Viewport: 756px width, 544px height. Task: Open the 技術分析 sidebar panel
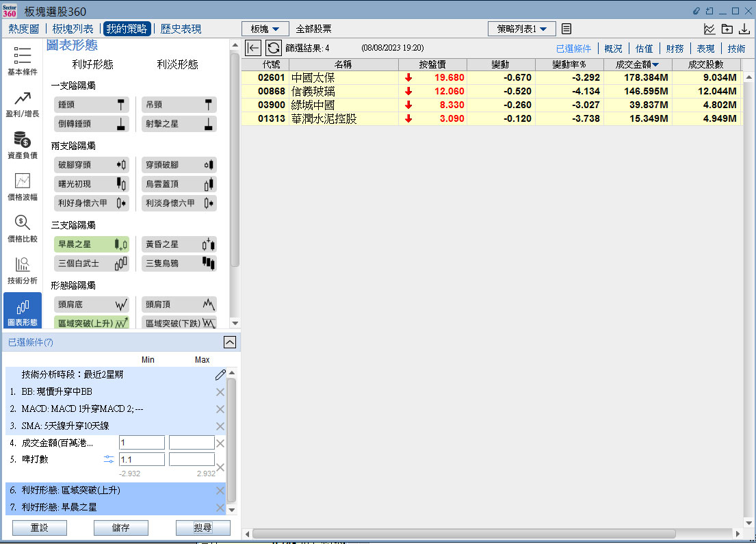[22, 270]
